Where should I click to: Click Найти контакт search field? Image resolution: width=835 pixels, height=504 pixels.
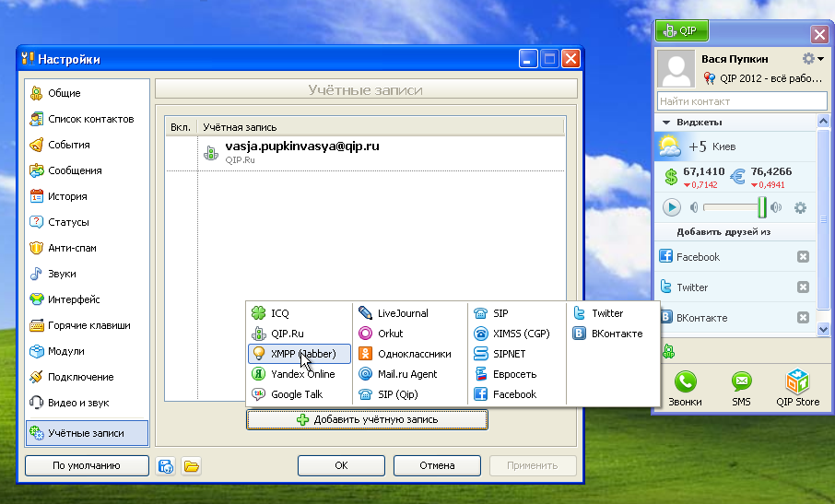click(742, 101)
